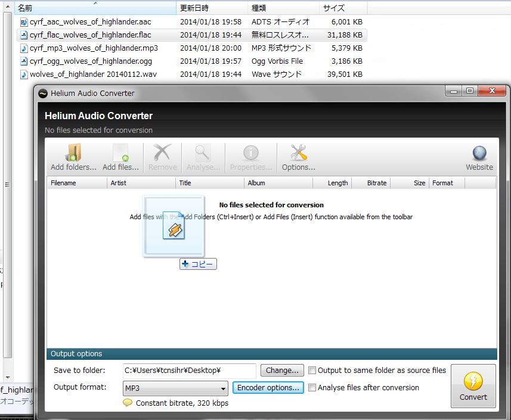
Task: Open the Options tools icon
Action: click(299, 153)
